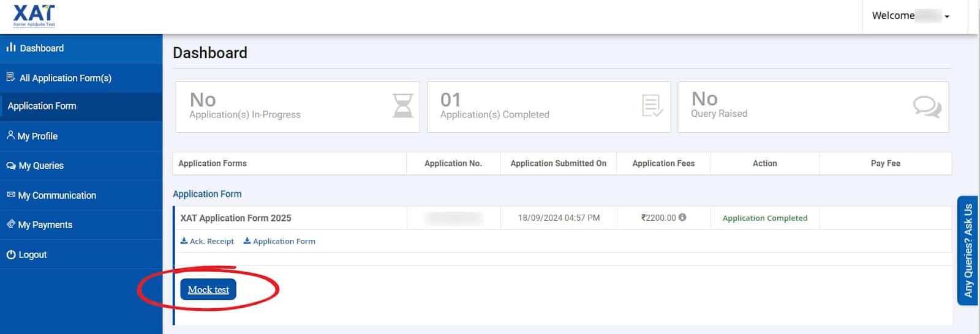The image size is (980, 334).
Task: Click the download icon beside Application Form link
Action: pos(247,240)
